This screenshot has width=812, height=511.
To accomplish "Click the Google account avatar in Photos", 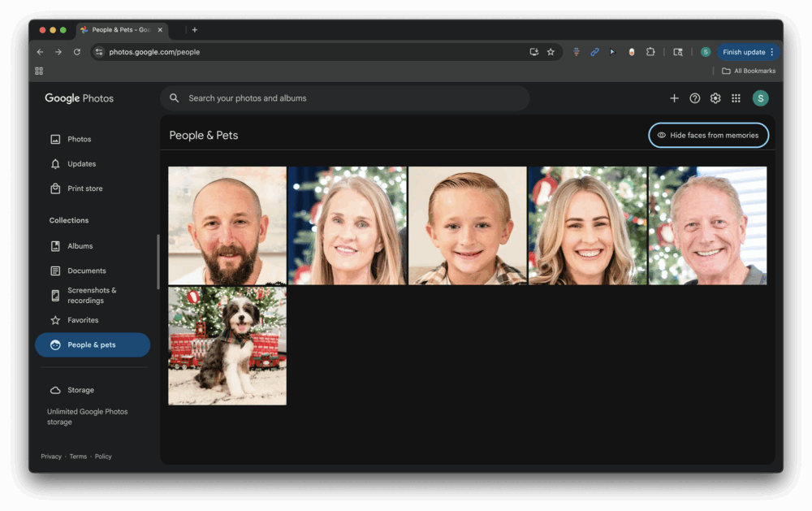I will pyautogui.click(x=760, y=98).
